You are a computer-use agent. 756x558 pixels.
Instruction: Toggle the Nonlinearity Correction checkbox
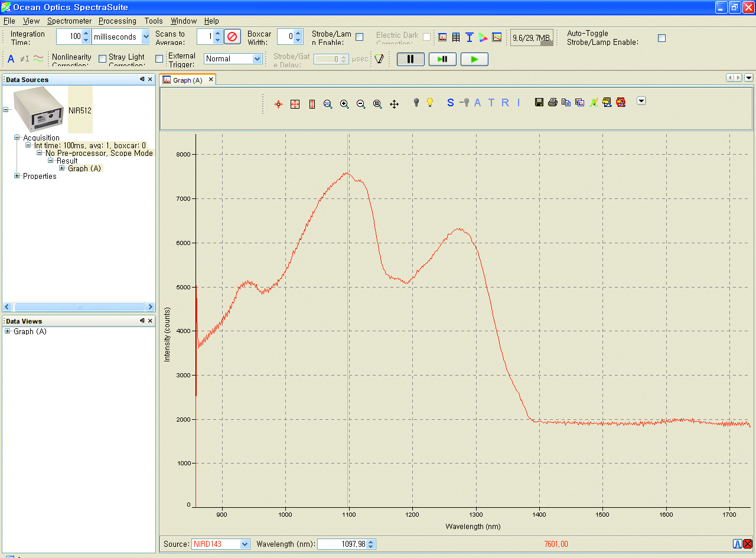click(x=102, y=58)
